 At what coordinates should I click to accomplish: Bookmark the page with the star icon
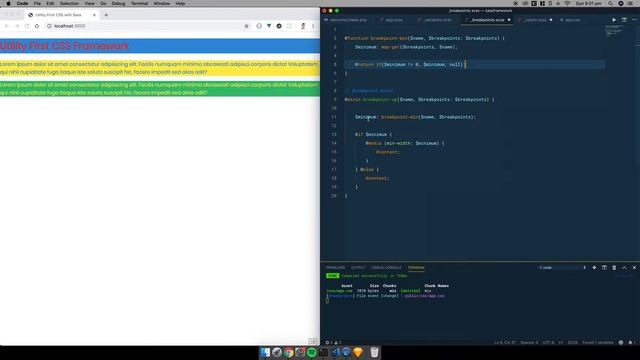click(247, 26)
